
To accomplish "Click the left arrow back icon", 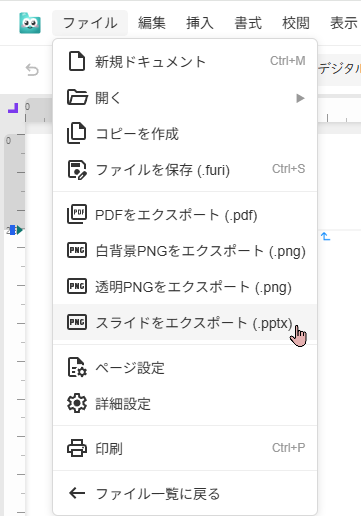I will tap(77, 493).
